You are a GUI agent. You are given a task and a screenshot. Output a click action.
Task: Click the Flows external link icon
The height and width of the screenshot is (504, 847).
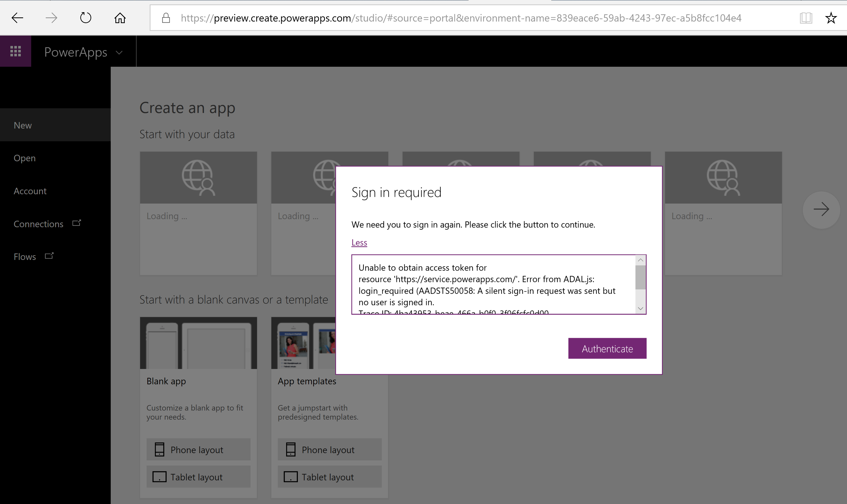click(x=49, y=256)
